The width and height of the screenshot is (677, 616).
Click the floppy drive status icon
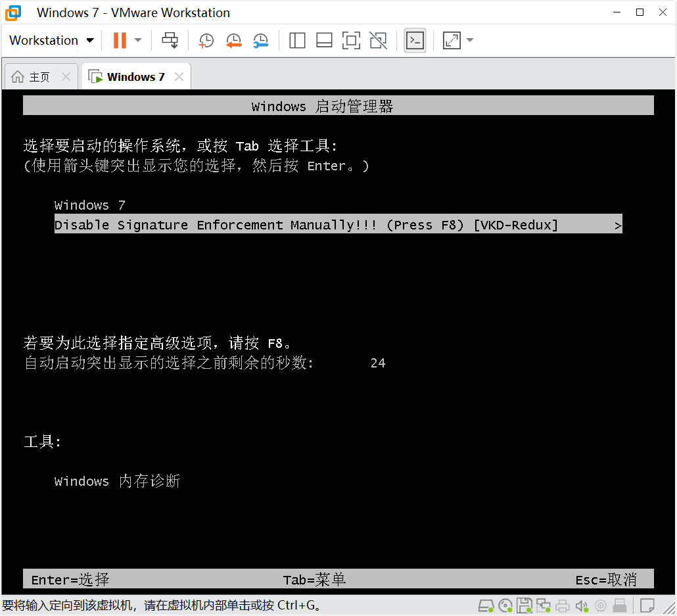(x=524, y=605)
